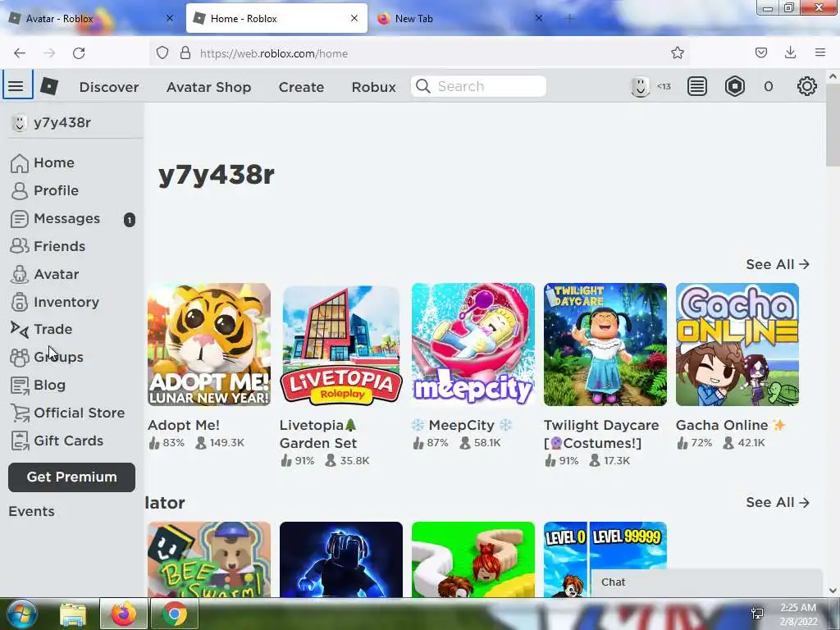Click the padlock site info icon

click(x=185, y=53)
